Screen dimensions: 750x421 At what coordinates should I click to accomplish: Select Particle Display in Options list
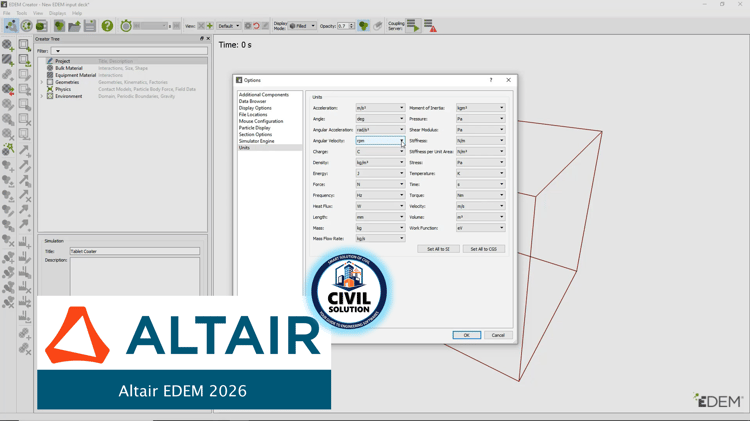tap(254, 128)
